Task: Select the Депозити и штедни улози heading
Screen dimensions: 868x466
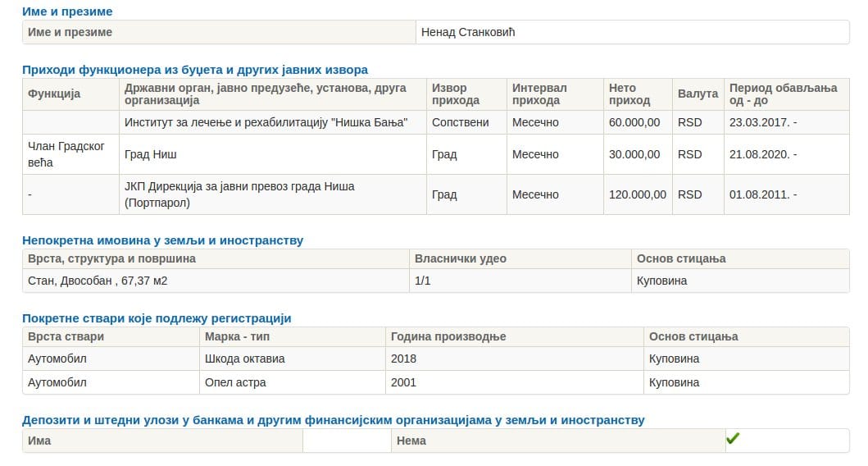Action: [333, 420]
